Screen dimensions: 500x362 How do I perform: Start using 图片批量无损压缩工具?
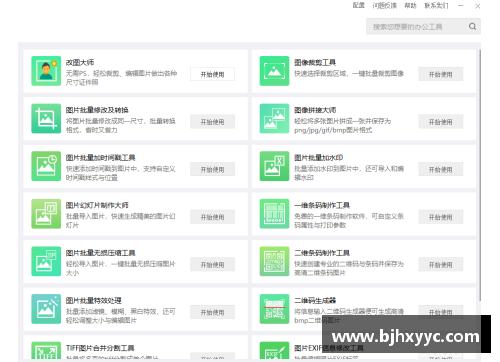point(212,265)
